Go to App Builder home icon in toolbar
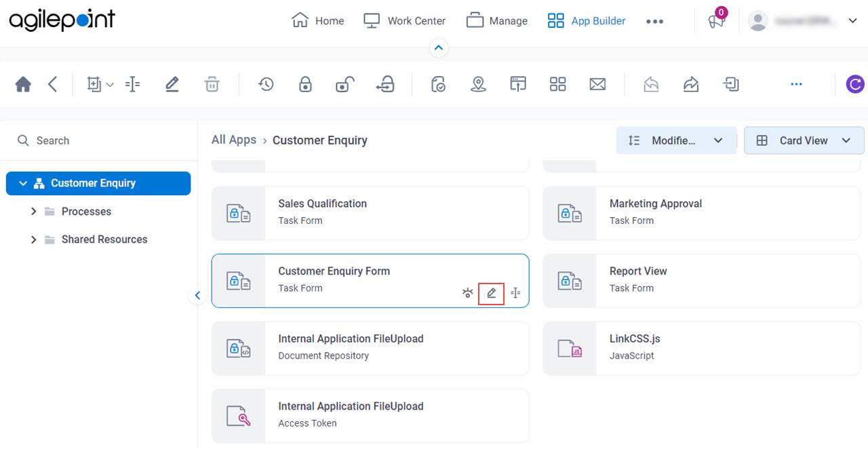Screen dimensions: 868x449 coord(23,84)
